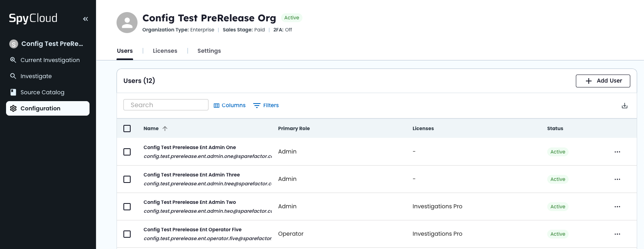
Task: Switch to the Settings tab
Action: point(209,51)
